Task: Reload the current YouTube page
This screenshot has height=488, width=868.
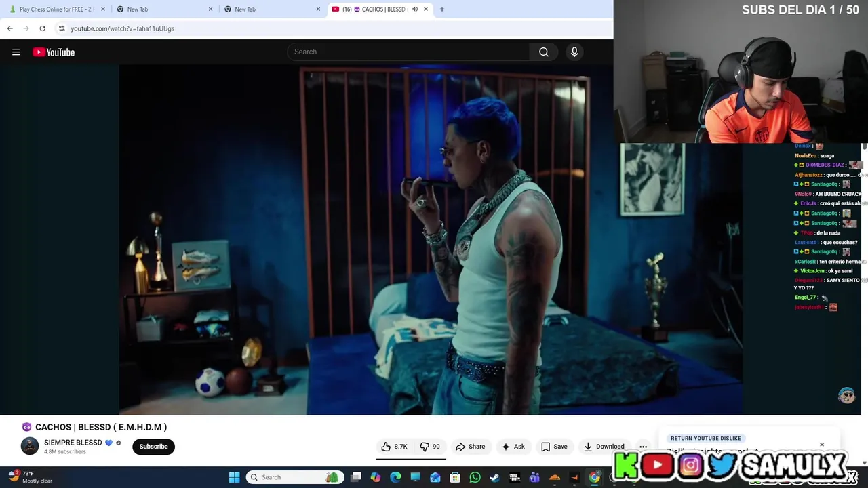Action: coord(42,28)
